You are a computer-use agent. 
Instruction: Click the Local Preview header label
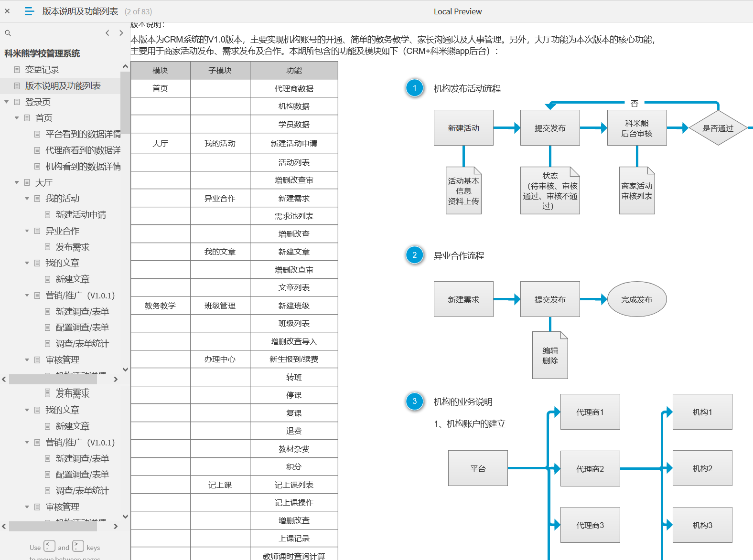tap(458, 11)
